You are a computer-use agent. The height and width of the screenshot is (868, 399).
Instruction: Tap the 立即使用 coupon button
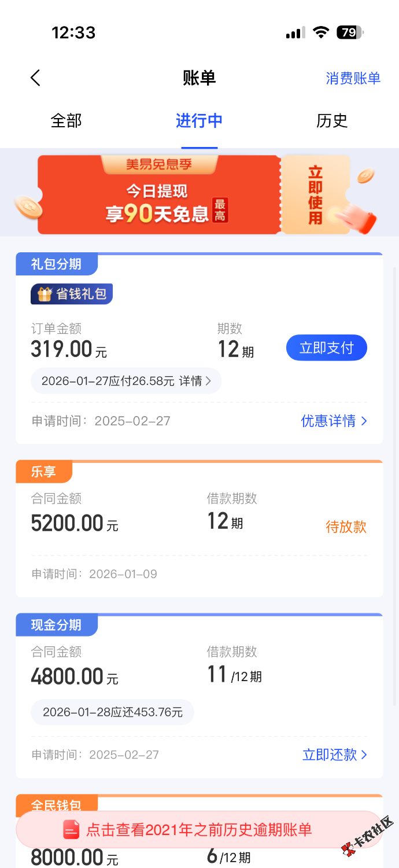tap(315, 195)
